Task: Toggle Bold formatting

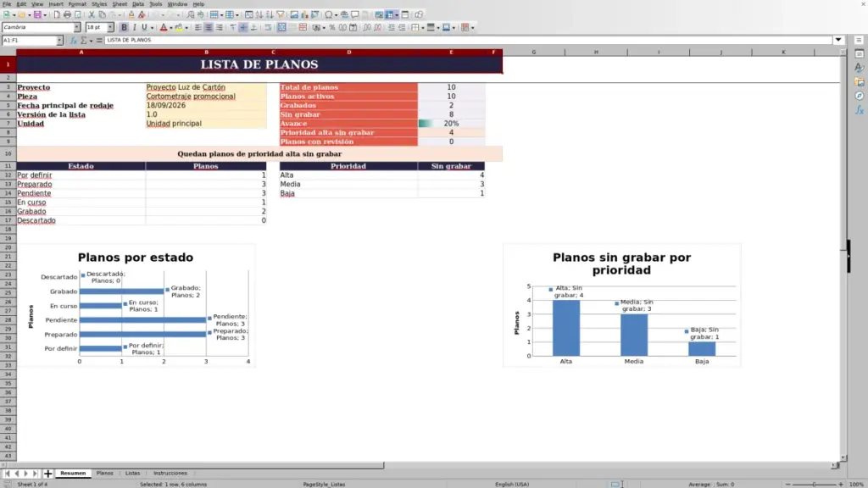Action: [124, 28]
